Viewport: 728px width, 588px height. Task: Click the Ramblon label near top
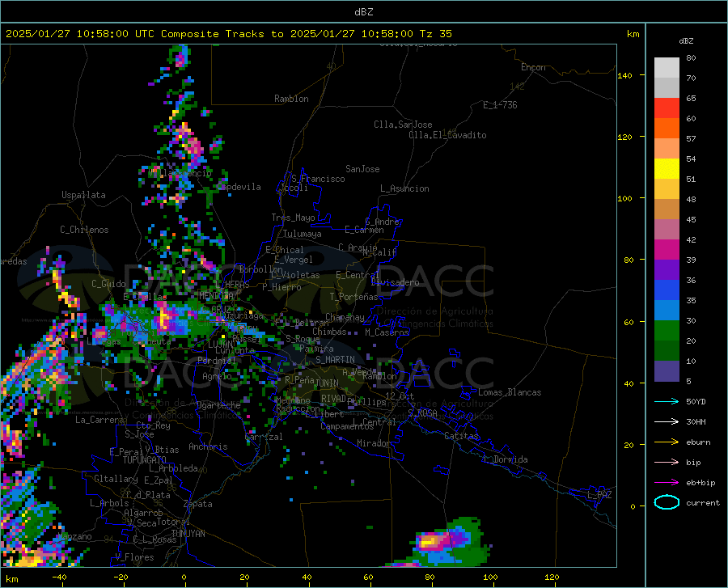291,99
